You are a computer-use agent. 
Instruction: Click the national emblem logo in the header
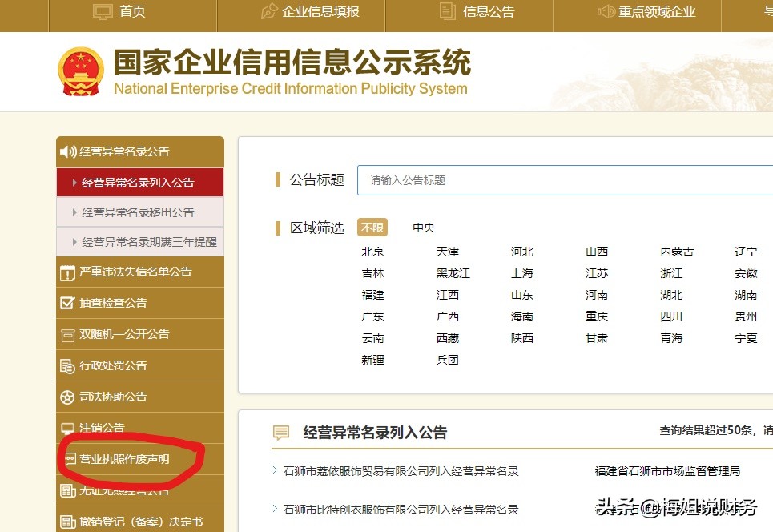tap(79, 70)
